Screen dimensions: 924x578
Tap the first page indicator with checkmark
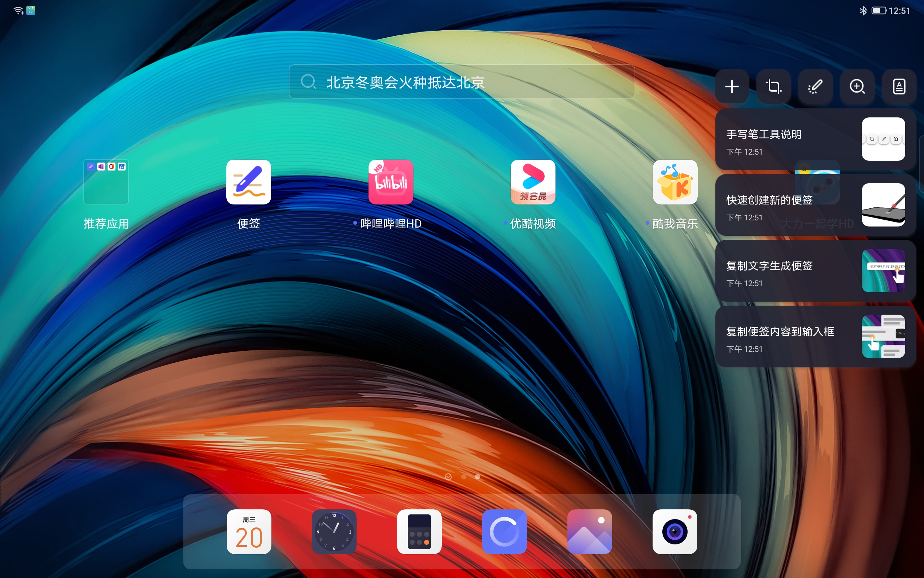click(x=448, y=477)
